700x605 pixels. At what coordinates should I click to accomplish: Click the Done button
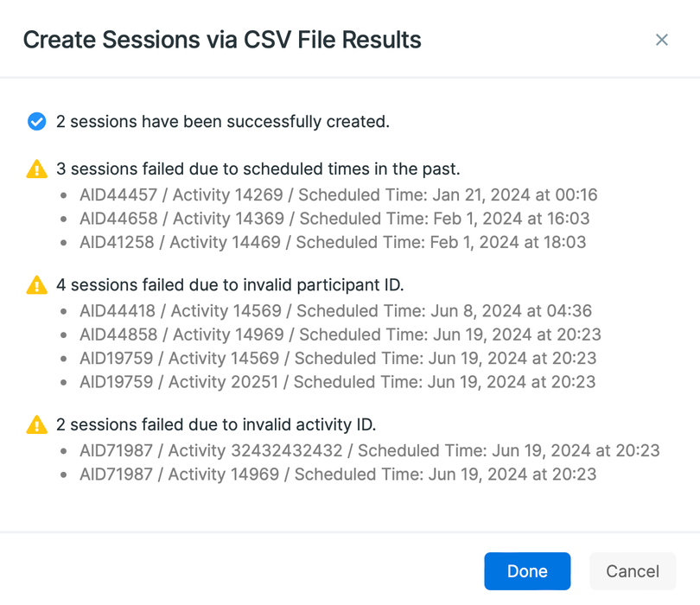click(527, 571)
